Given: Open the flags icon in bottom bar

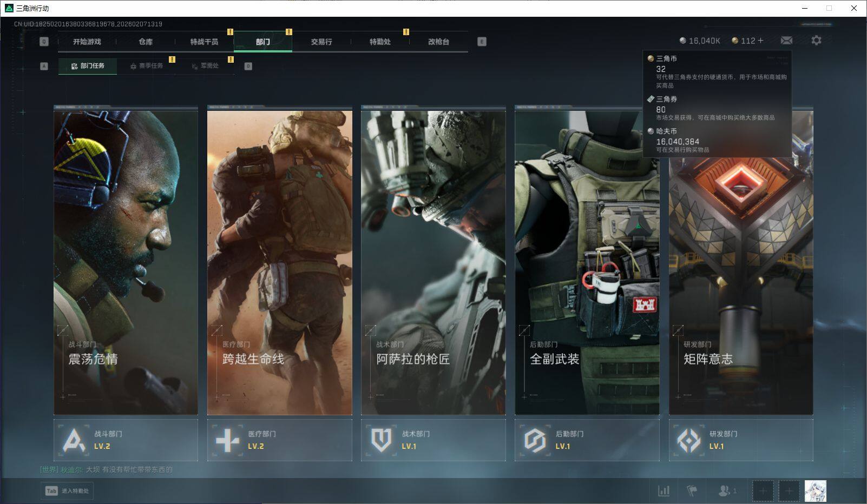Looking at the screenshot, I should (692, 491).
